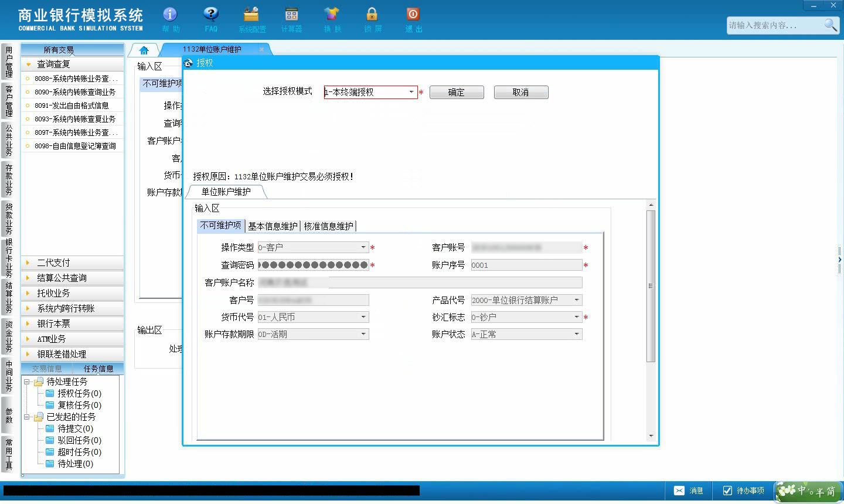Open the 操作类型 dropdown
The height and width of the screenshot is (504, 844).
coord(363,247)
